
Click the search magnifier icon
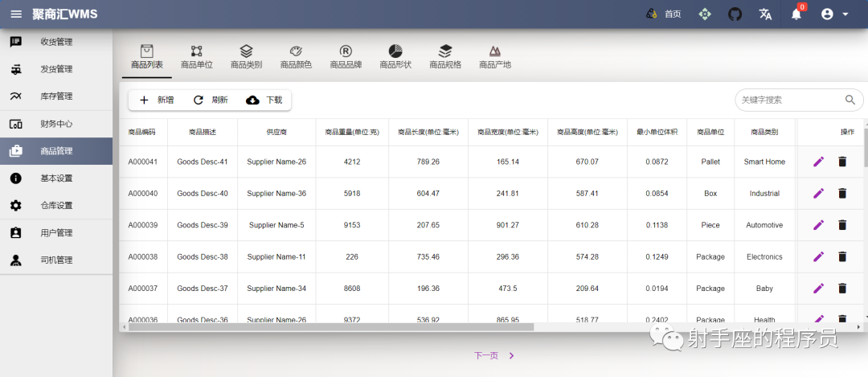850,100
